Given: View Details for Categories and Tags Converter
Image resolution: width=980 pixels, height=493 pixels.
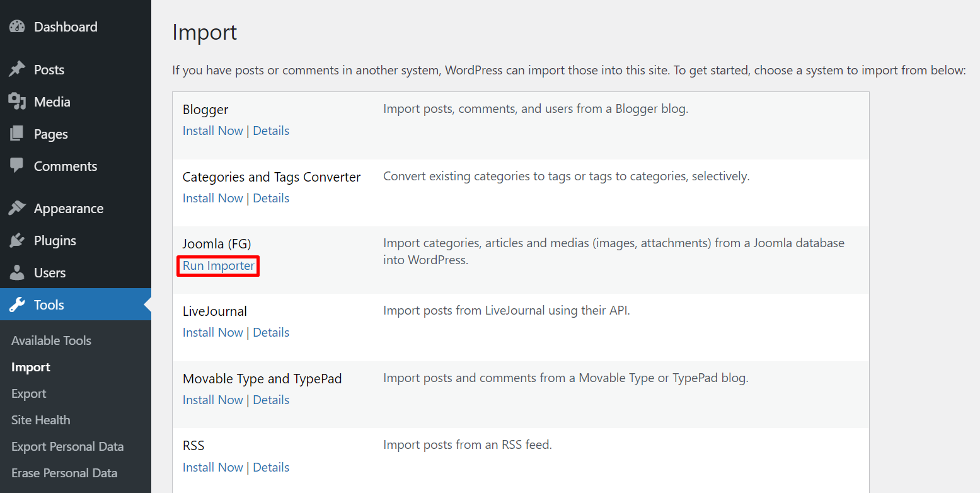Looking at the screenshot, I should [x=271, y=198].
